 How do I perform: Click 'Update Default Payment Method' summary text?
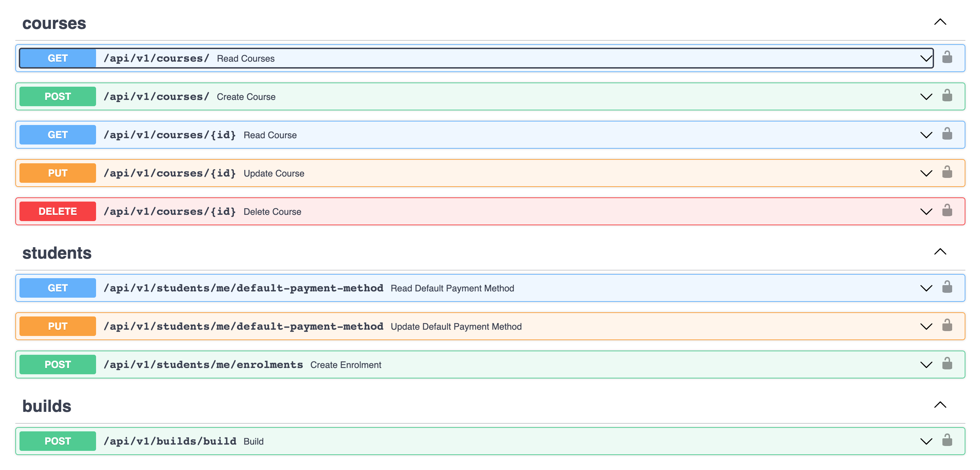(456, 327)
